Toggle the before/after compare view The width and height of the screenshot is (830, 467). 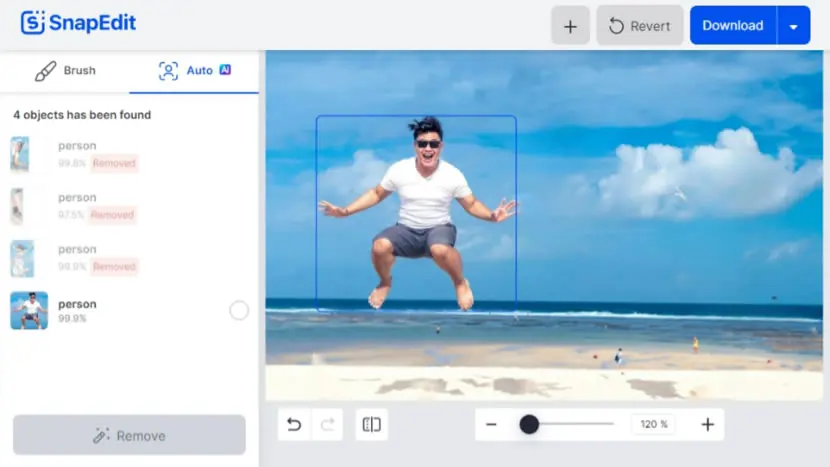click(x=372, y=424)
